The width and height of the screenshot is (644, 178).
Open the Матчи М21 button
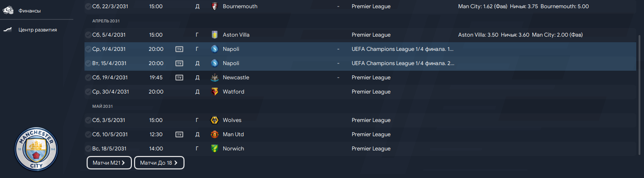109,162
